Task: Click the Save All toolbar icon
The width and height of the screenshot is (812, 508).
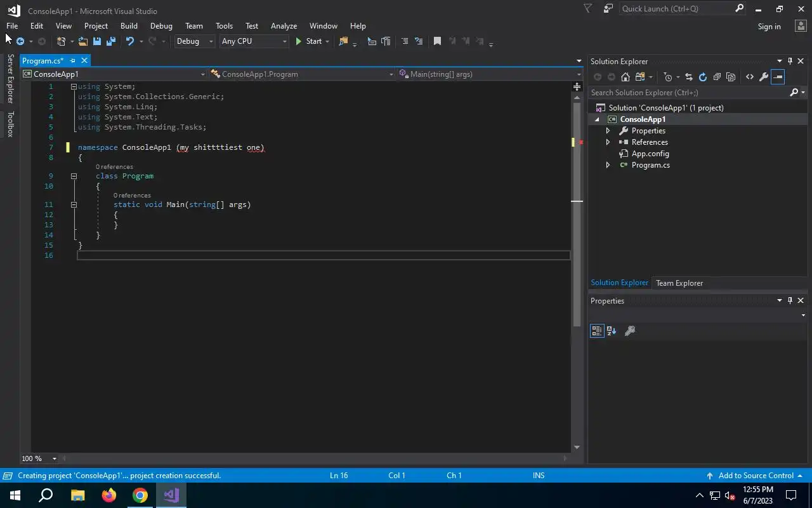Action: (111, 41)
